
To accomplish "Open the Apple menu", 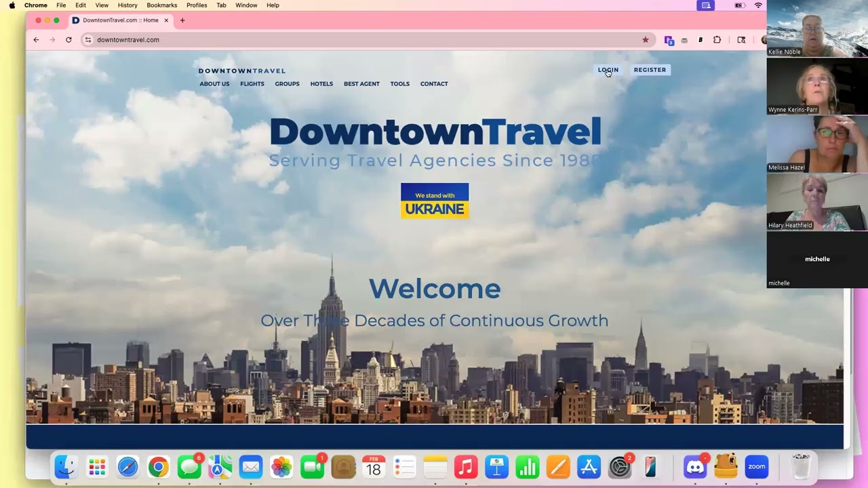I will tap(12, 5).
